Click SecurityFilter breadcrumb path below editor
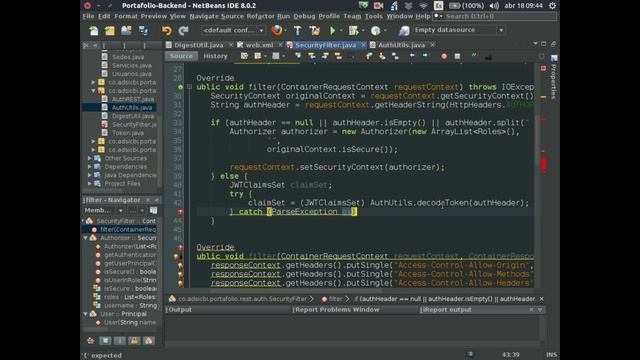 tap(242, 299)
